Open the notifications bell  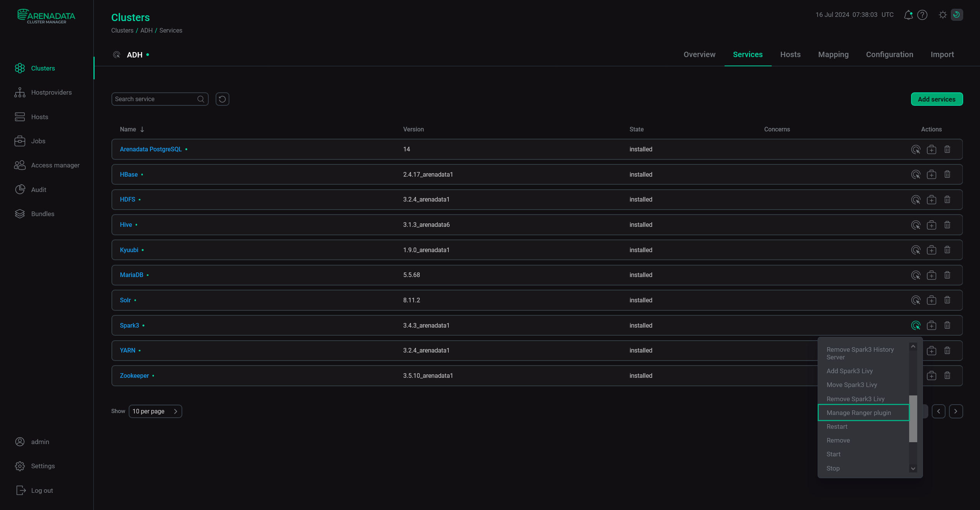(x=908, y=15)
